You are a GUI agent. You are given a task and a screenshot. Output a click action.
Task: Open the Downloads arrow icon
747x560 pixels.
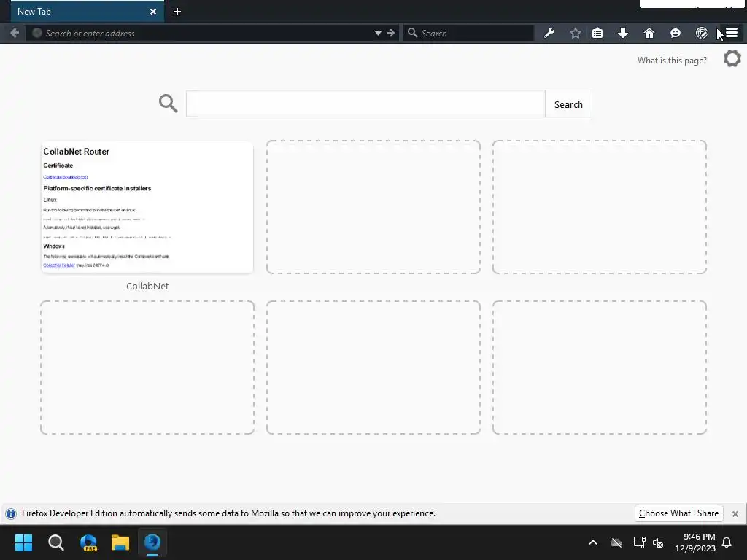tap(623, 33)
